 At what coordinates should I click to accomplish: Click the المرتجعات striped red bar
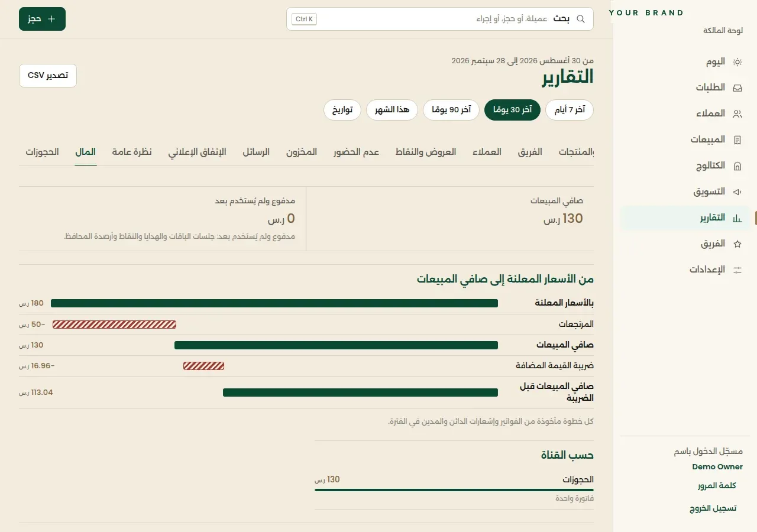(x=114, y=324)
